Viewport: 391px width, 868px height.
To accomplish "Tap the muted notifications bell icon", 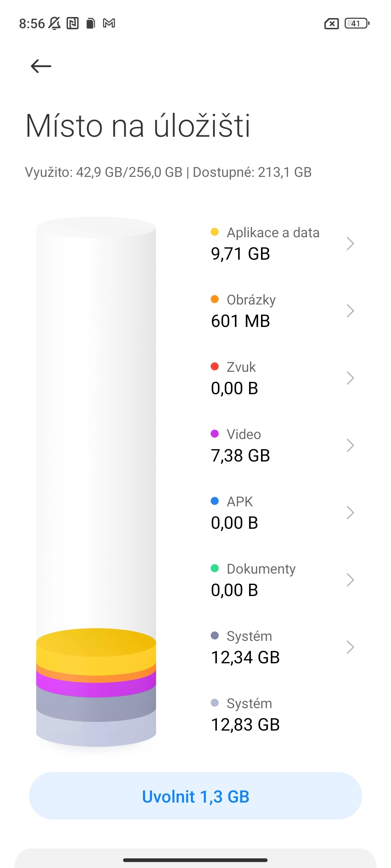I will tap(55, 24).
